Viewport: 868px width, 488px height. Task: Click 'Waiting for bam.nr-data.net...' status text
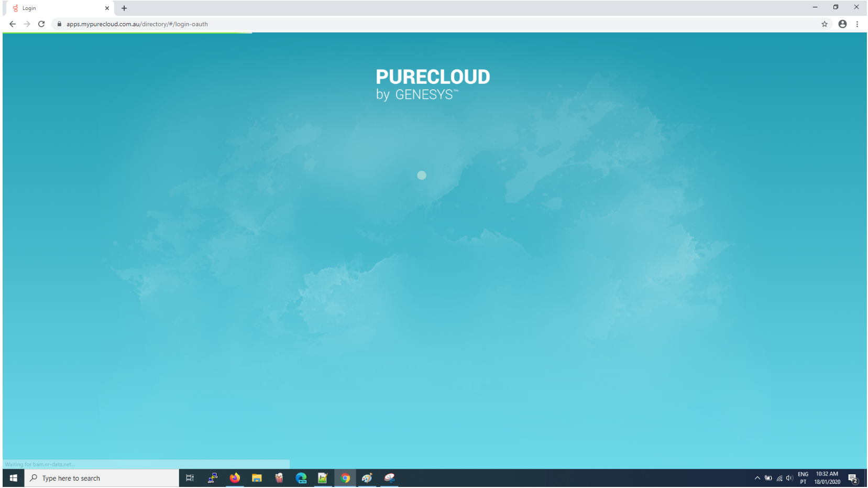click(x=40, y=464)
